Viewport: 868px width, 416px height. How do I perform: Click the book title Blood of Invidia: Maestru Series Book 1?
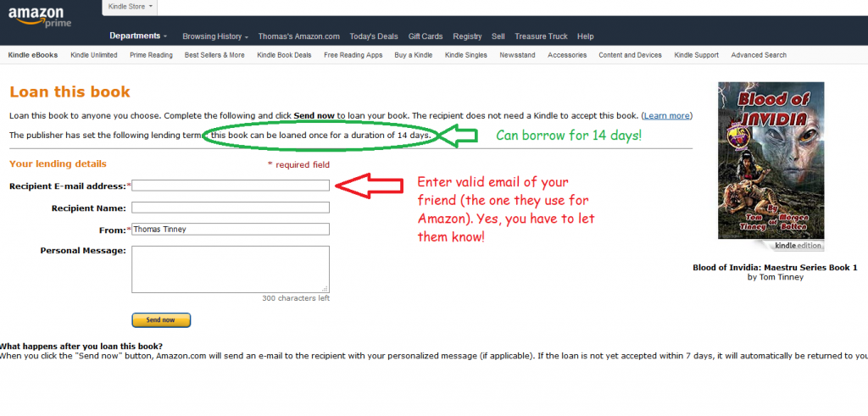tap(775, 268)
